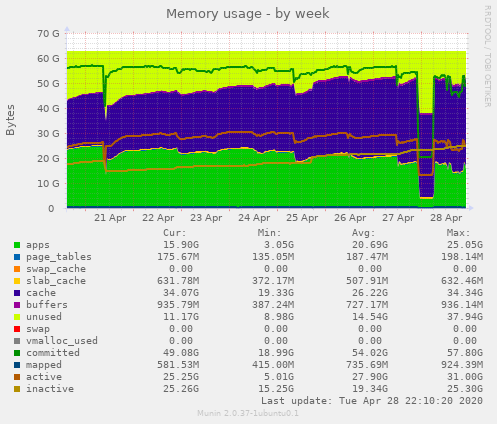
Task: Click the inactive max value 25.30G
Action: click(x=465, y=389)
